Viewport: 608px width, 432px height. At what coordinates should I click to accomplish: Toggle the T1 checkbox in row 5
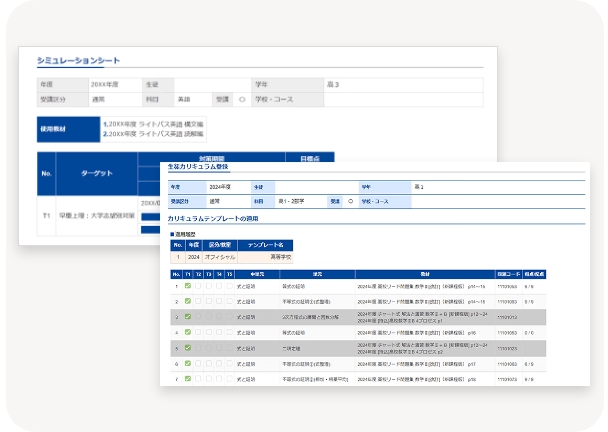coord(188,349)
